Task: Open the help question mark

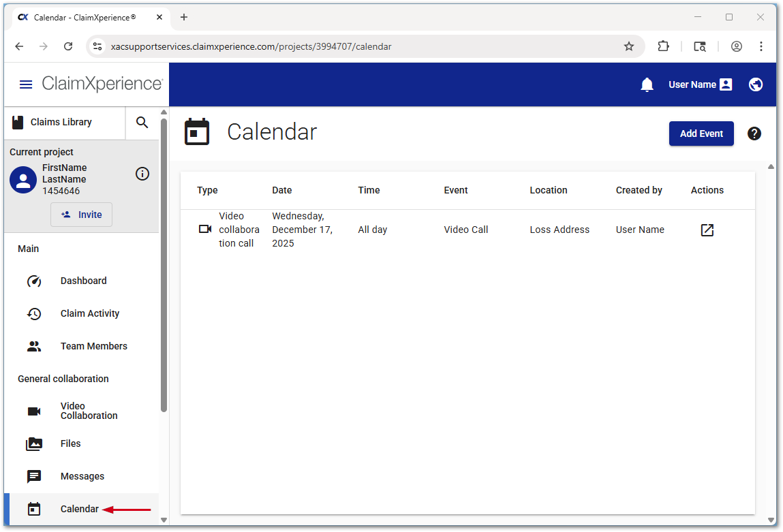Action: coord(754,134)
